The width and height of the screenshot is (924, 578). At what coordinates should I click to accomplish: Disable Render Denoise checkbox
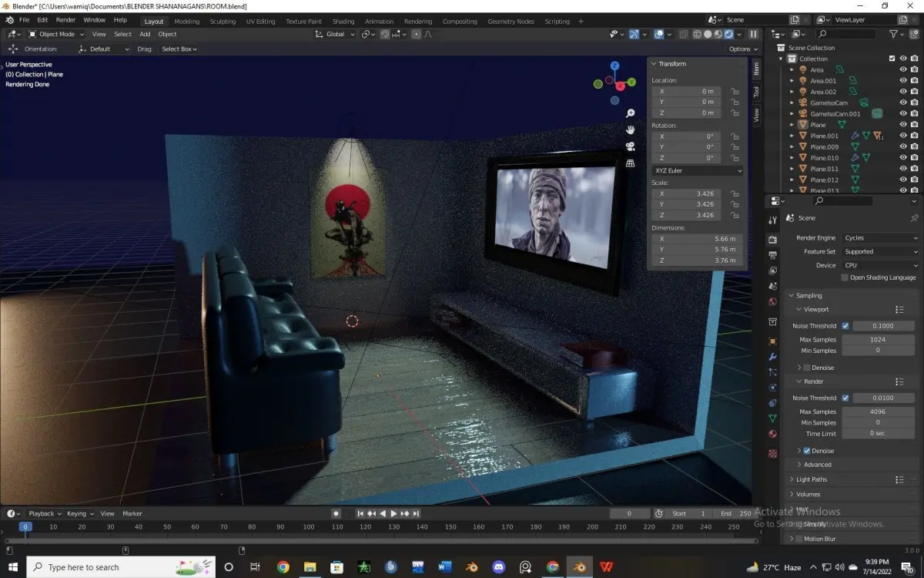click(807, 451)
